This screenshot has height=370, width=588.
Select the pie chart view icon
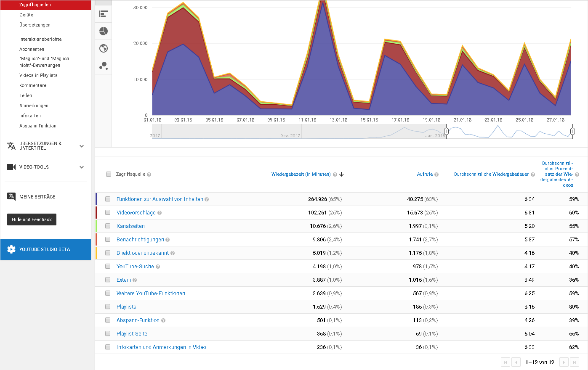click(104, 31)
